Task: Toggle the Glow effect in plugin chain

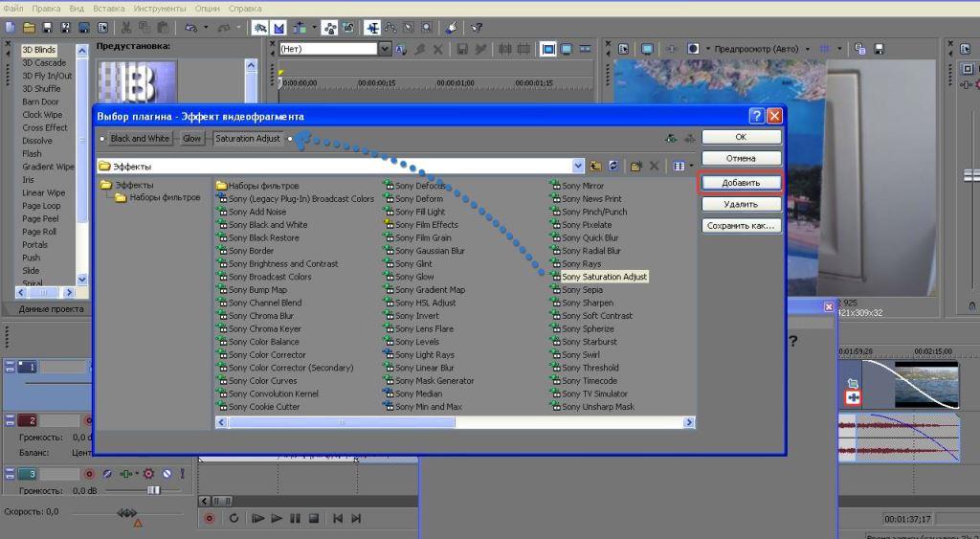Action: tap(192, 139)
